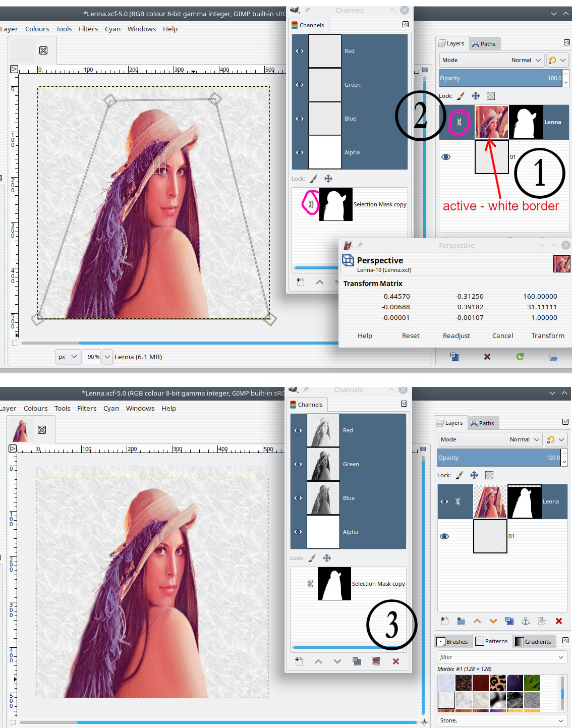The height and width of the screenshot is (728, 572).
Task: Click Transform button in Perspective dialog
Action: pyautogui.click(x=548, y=335)
